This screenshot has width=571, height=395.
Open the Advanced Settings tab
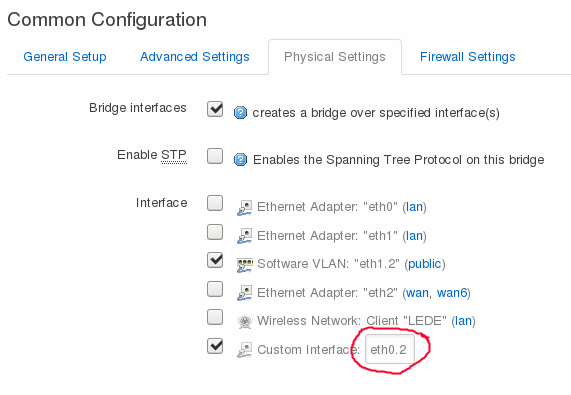point(195,57)
